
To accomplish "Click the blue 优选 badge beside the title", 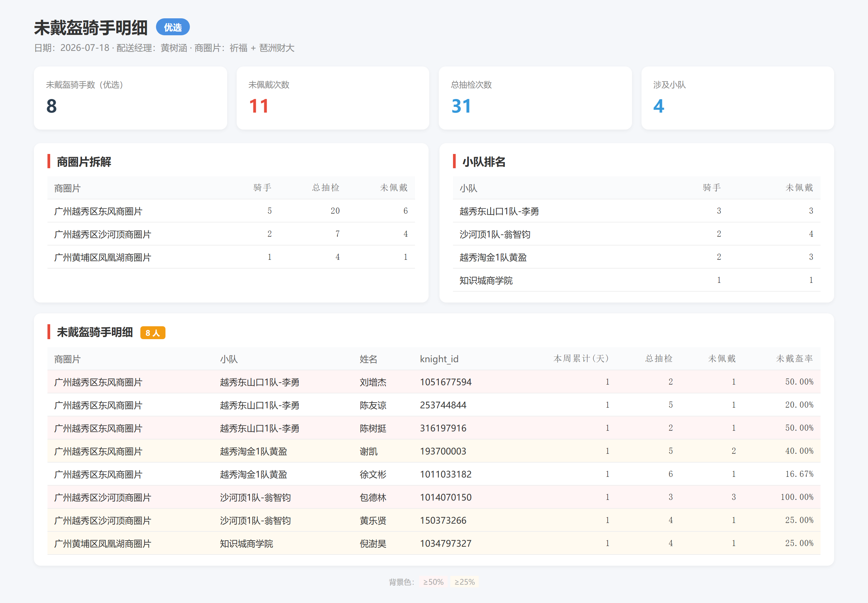I will pyautogui.click(x=173, y=27).
